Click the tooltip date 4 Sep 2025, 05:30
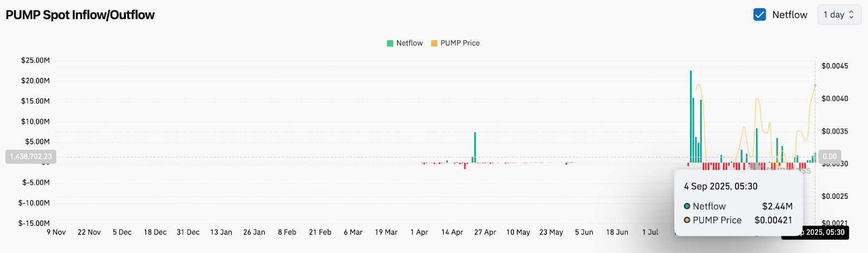The image size is (868, 253). (720, 186)
